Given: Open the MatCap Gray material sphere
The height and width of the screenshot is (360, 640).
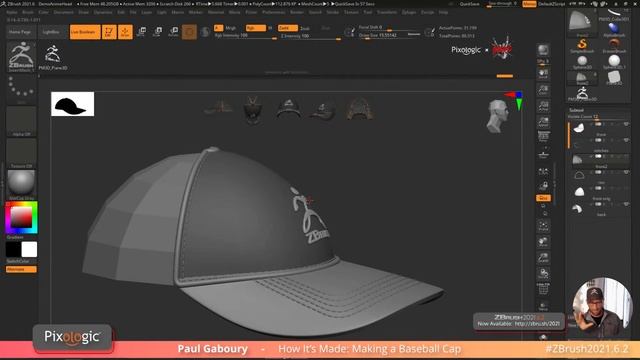Looking at the screenshot, I should point(21,184).
